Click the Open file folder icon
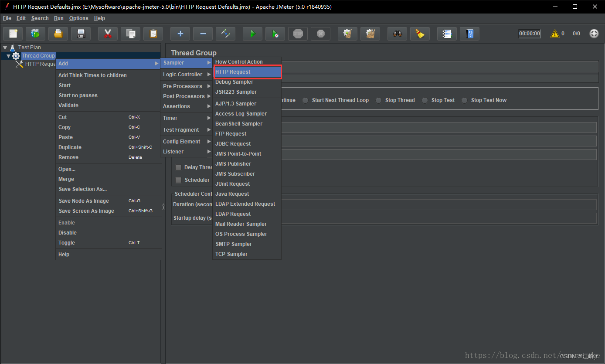The image size is (605, 364). point(58,34)
